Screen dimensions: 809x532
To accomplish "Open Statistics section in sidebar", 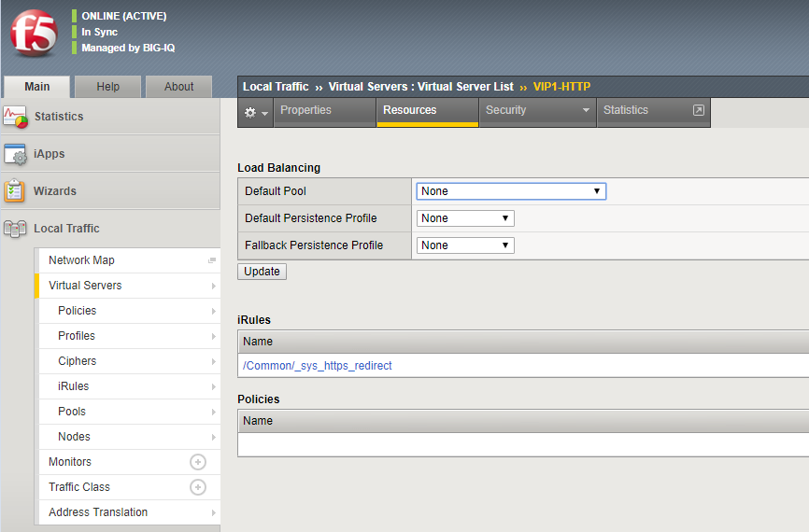I will [110, 117].
